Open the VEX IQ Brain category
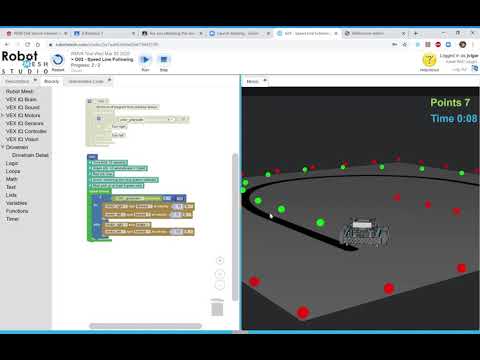This screenshot has height=360, width=480. coord(21,99)
